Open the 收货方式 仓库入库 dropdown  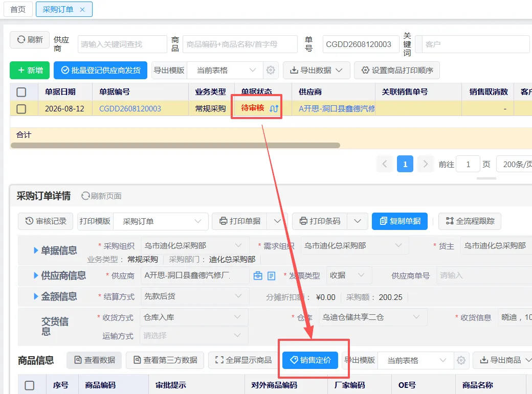(194, 317)
